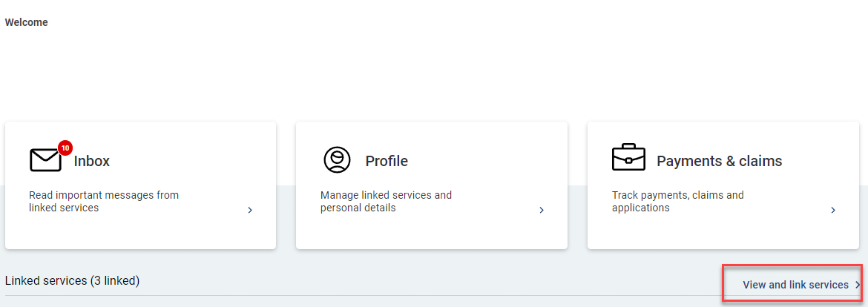868x307 pixels.
Task: Click the word 'Inbox' description's second line 'linked services'
Action: tap(64, 208)
